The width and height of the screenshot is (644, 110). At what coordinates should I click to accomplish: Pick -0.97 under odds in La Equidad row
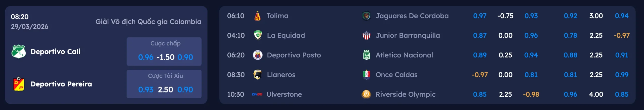click(621, 35)
